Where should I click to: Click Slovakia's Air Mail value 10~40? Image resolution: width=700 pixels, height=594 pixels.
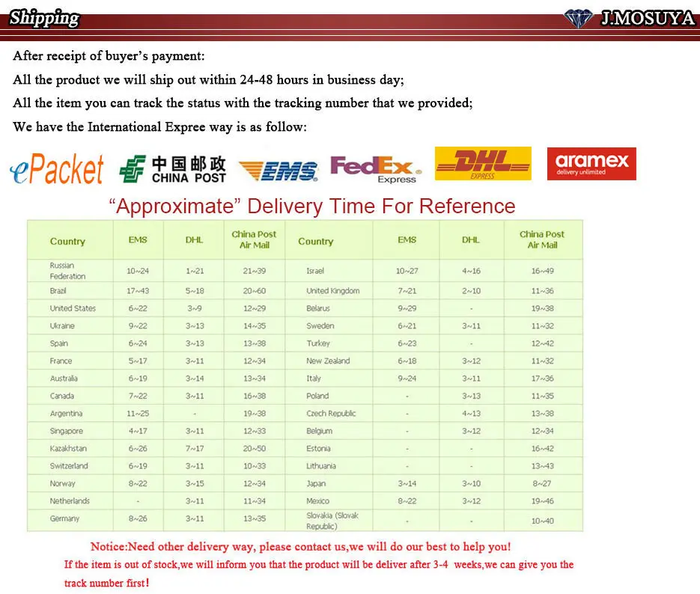pyautogui.click(x=543, y=521)
